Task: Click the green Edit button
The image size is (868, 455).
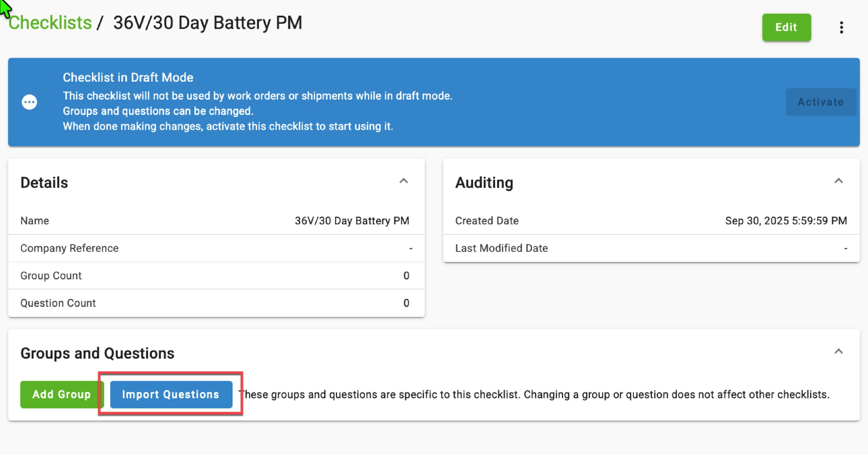Action: coord(786,27)
